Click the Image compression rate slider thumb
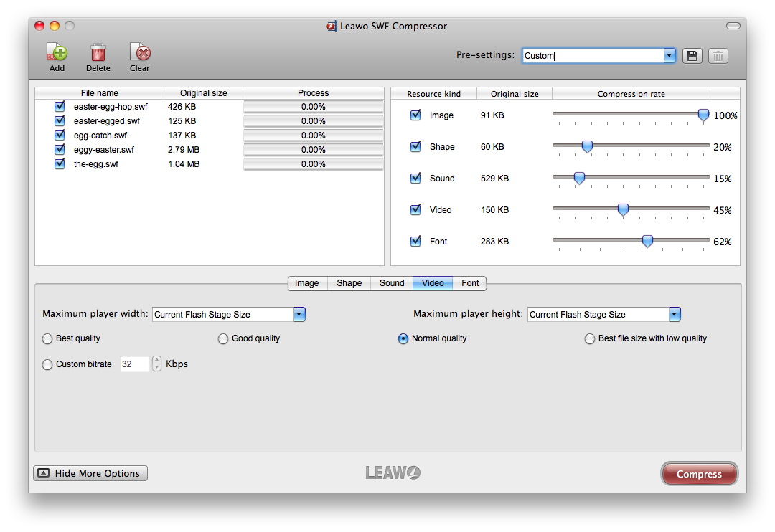775x532 pixels. pyautogui.click(x=703, y=115)
